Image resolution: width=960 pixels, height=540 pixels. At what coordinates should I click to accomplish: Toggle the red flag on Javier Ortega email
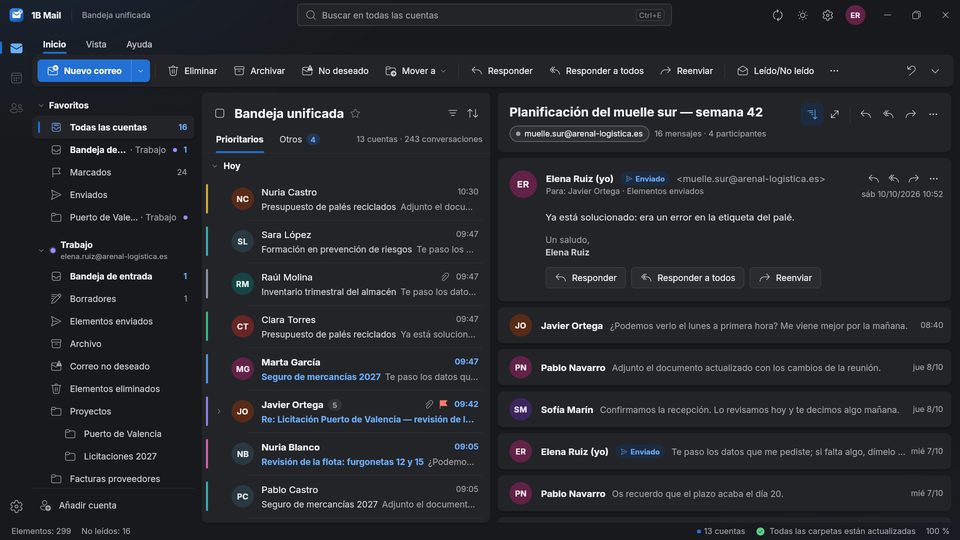point(443,404)
